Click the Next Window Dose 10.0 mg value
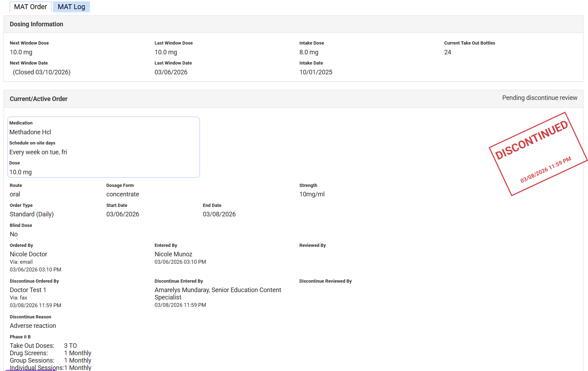Viewport: 588px width, 371px height. (21, 52)
